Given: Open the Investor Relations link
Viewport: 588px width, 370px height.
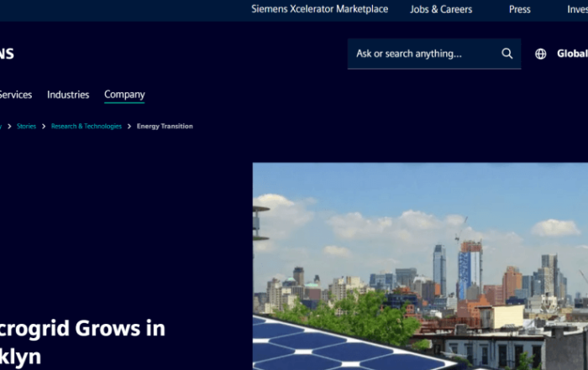Looking at the screenshot, I should pyautogui.click(x=576, y=9).
